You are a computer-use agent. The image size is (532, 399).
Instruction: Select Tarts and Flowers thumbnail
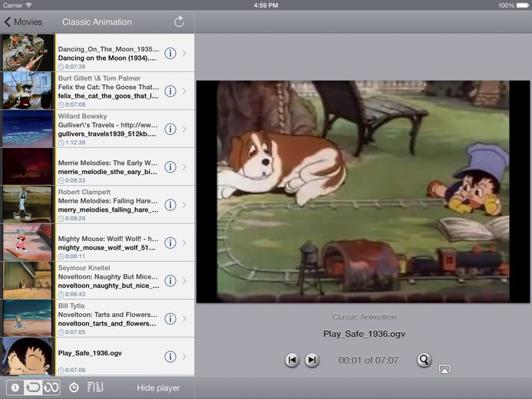[x=28, y=318]
